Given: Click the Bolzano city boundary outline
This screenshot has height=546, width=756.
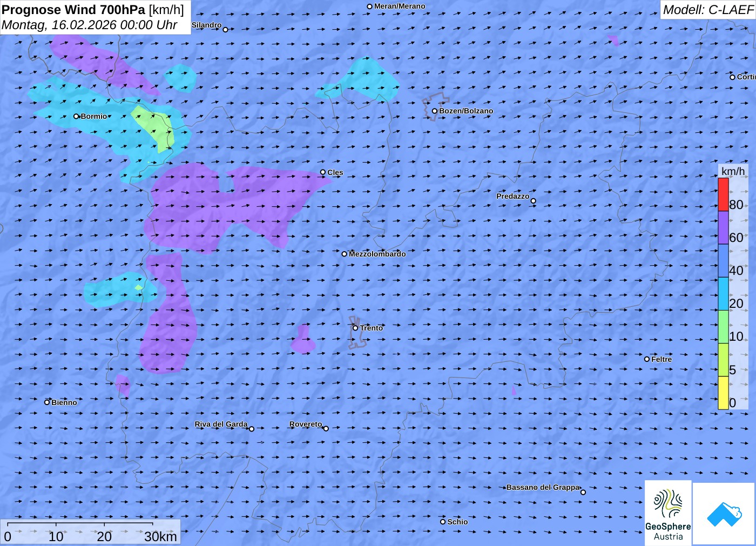Looking at the screenshot, I should click(x=435, y=106).
